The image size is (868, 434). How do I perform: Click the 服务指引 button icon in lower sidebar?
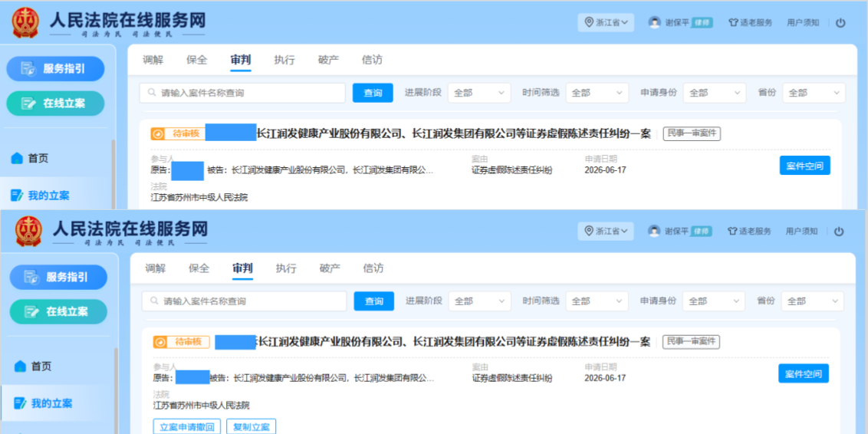point(31,278)
